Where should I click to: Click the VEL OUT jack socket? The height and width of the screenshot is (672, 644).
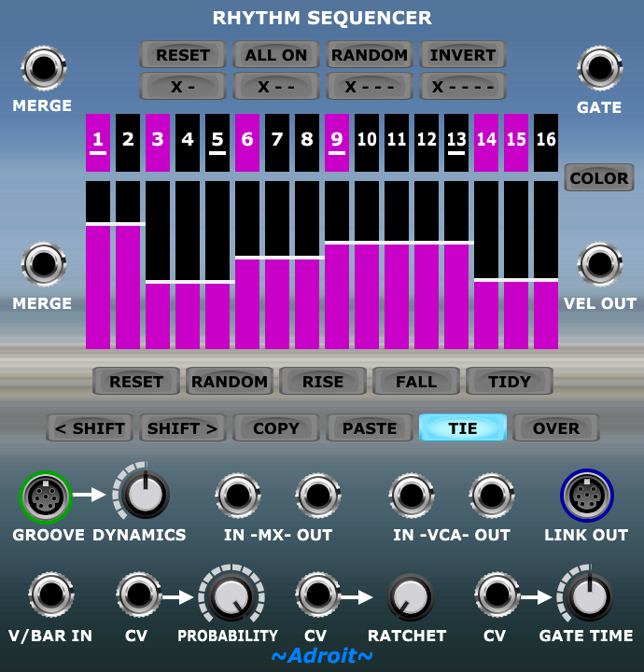pyautogui.click(x=600, y=264)
